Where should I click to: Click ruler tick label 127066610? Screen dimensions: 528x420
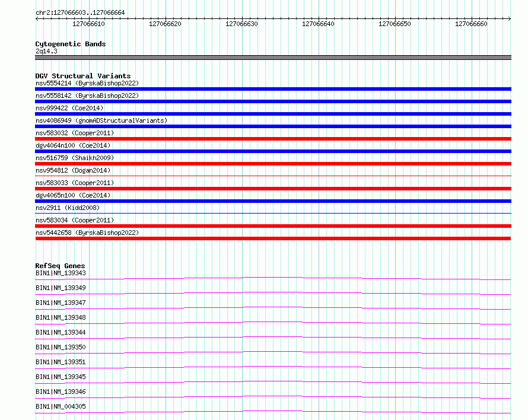[x=88, y=24]
